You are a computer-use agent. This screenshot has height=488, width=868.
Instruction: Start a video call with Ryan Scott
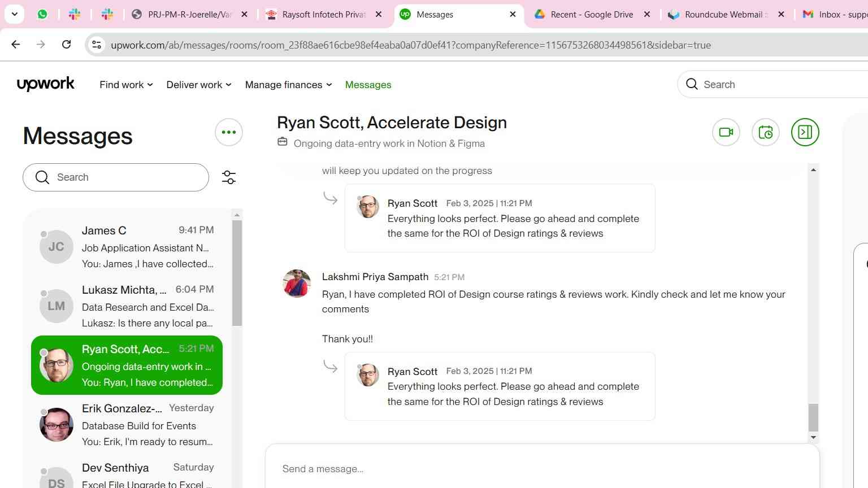click(726, 132)
